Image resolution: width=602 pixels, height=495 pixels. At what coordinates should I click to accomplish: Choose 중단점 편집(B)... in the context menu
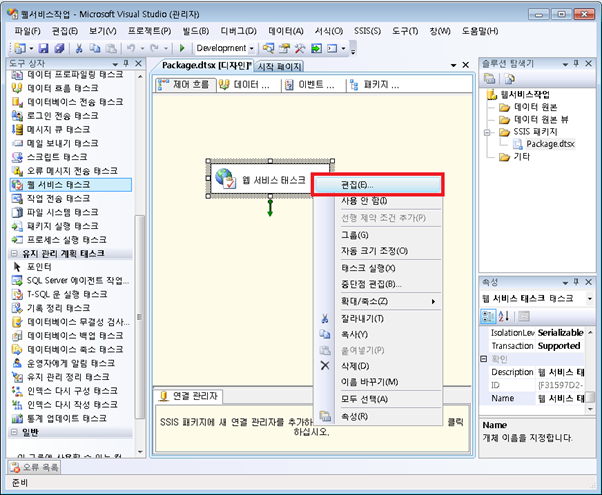tap(390, 284)
